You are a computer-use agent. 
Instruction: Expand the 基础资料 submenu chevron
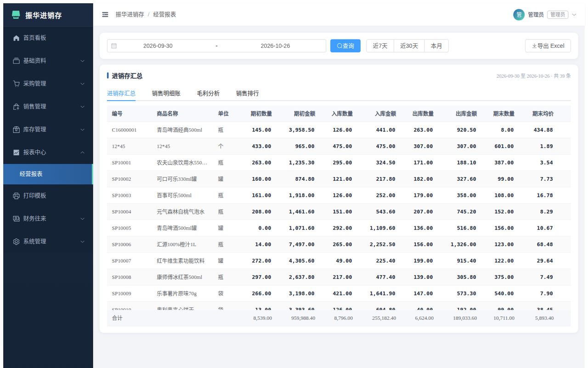[x=83, y=61]
